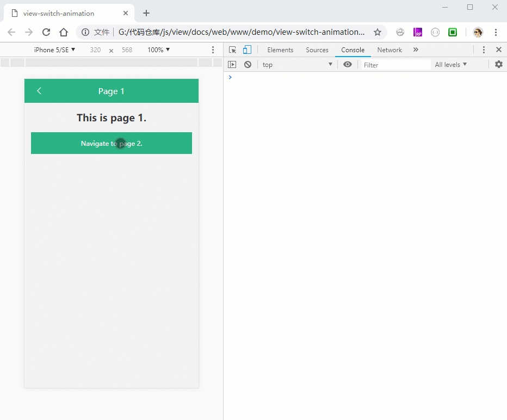The width and height of the screenshot is (507, 420).
Task: Open the All levels log filter
Action: pyautogui.click(x=450, y=65)
